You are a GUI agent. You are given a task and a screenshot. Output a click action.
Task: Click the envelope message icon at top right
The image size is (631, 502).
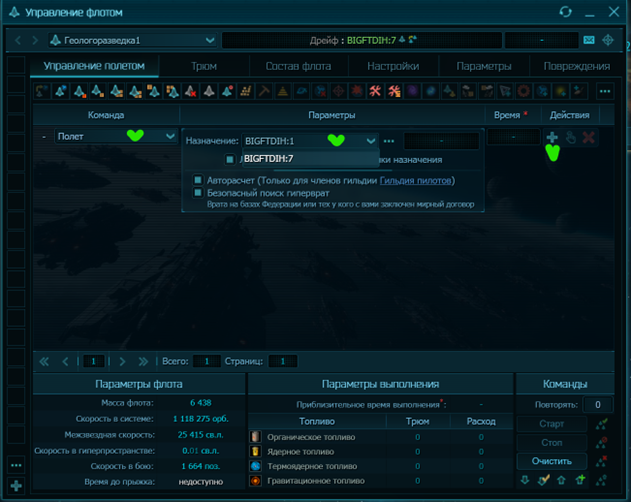click(x=589, y=40)
